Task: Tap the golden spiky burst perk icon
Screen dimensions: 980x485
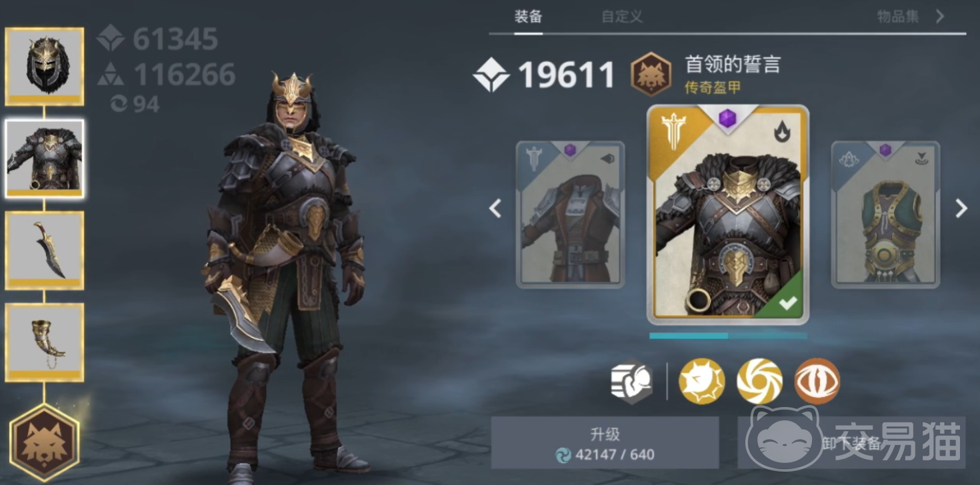Action: 701,381
